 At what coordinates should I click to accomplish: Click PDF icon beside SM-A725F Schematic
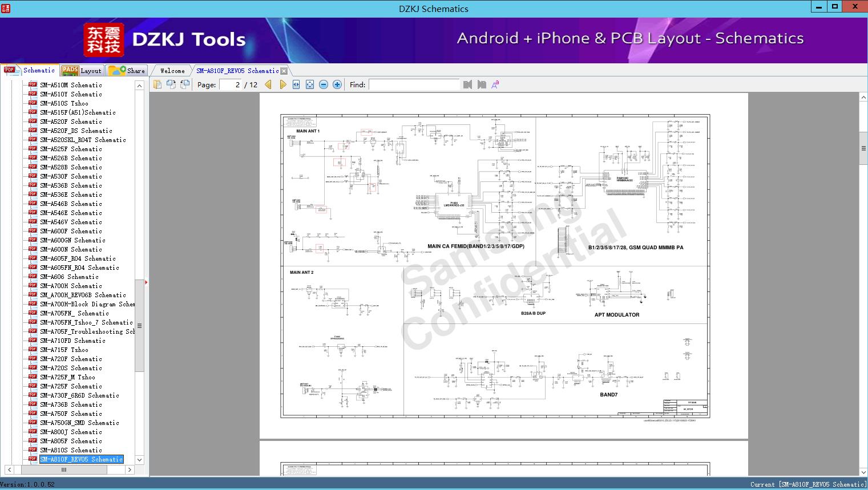33,386
